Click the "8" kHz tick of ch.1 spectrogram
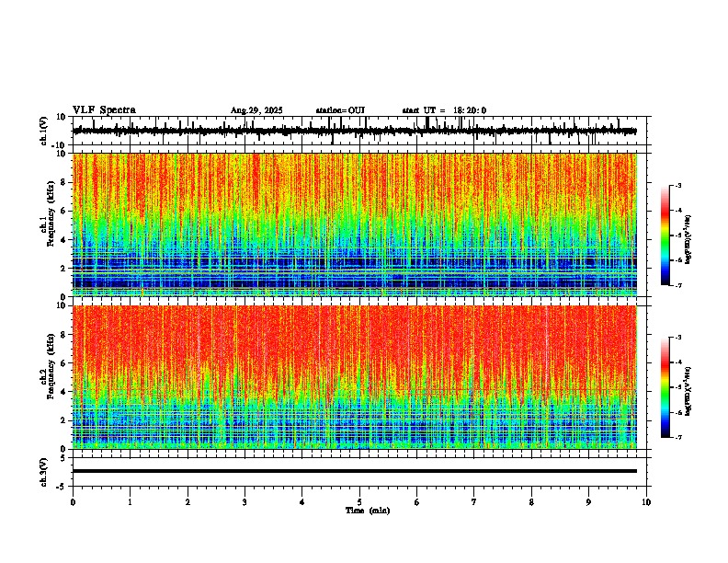The height and width of the screenshot is (563, 728). [64, 182]
